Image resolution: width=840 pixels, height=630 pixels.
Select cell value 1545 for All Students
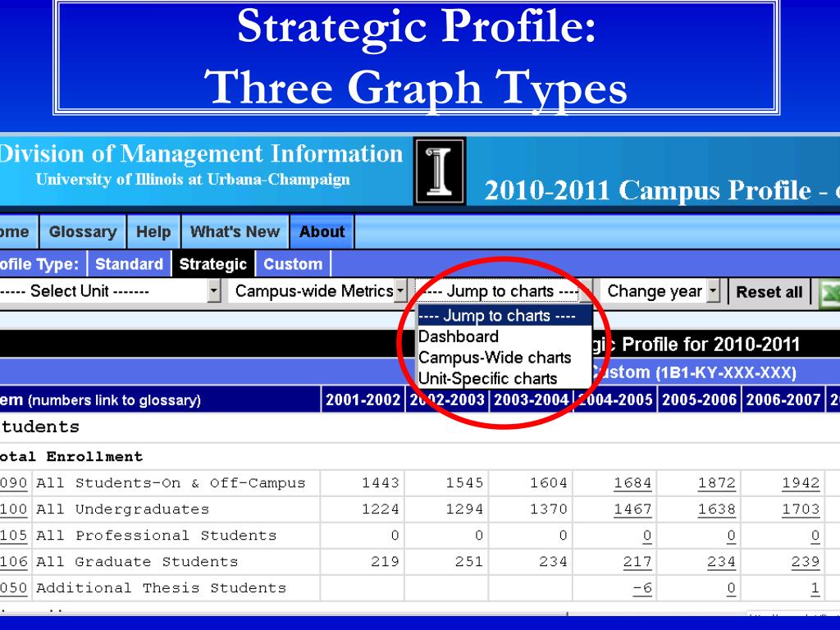click(464, 483)
